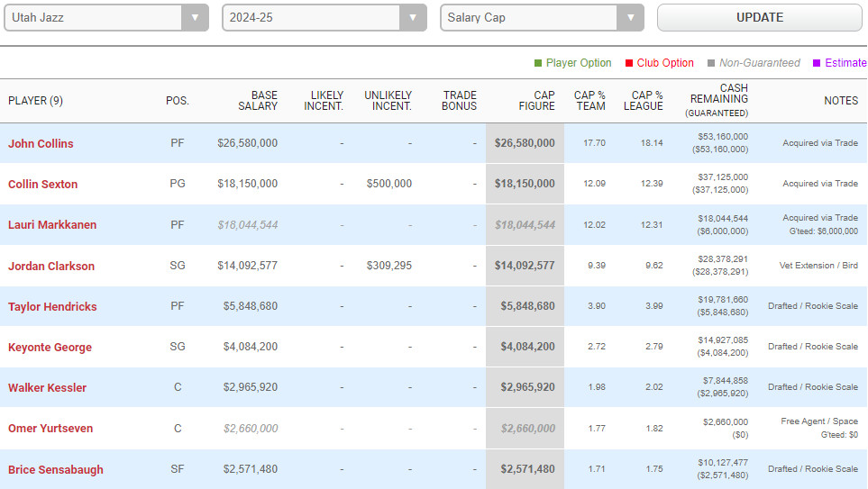This screenshot has width=868, height=489.
Task: Sort by TRADE BONUS column header
Action: pyautogui.click(x=459, y=101)
